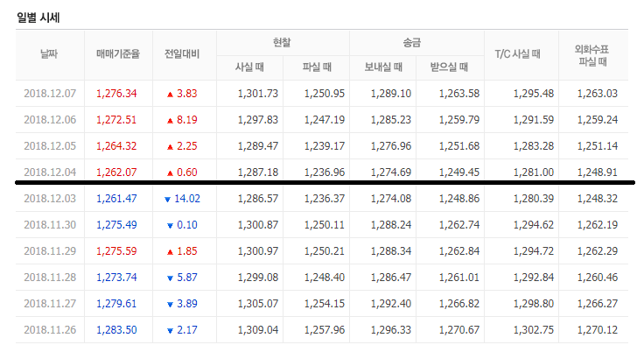644x352 pixels.
Task: Click the T/C rate 1,281.00
Action: [534, 172]
